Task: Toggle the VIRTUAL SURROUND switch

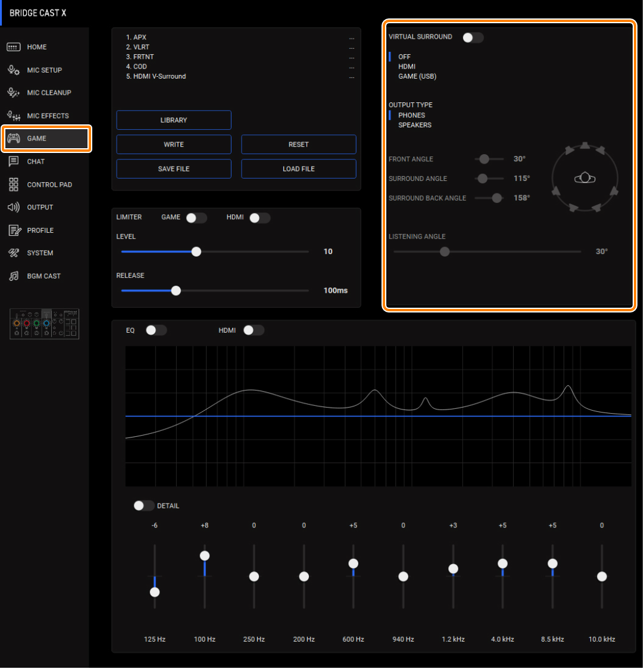Action: coord(473,37)
